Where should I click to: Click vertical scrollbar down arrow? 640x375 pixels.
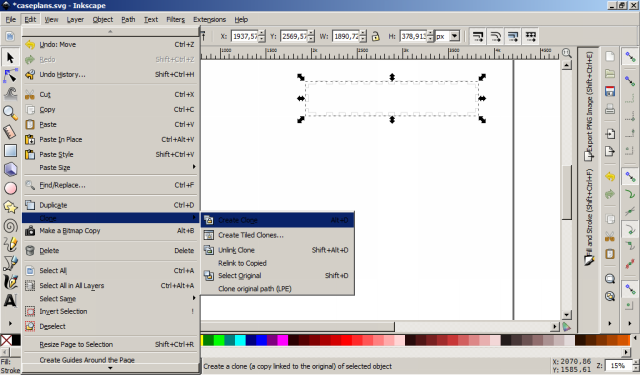point(567,315)
